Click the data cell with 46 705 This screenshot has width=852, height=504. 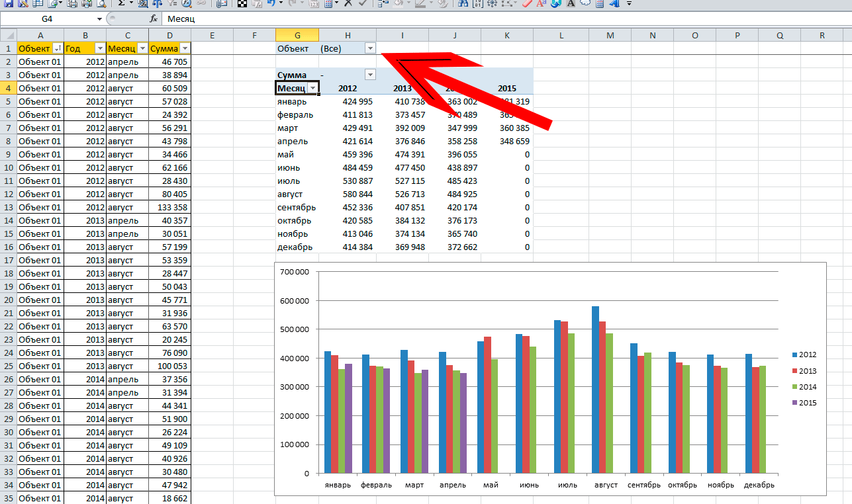pos(170,62)
